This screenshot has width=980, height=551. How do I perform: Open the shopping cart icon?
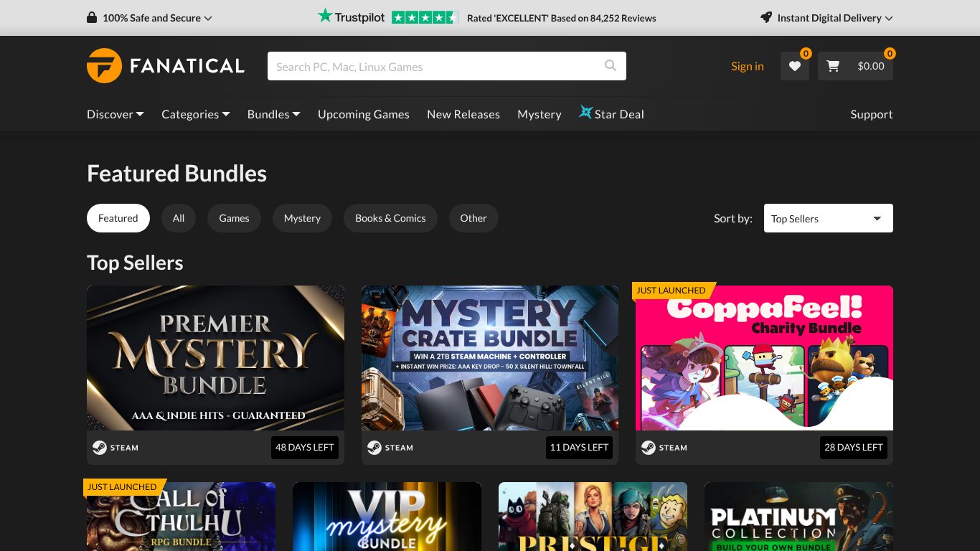pyautogui.click(x=833, y=66)
